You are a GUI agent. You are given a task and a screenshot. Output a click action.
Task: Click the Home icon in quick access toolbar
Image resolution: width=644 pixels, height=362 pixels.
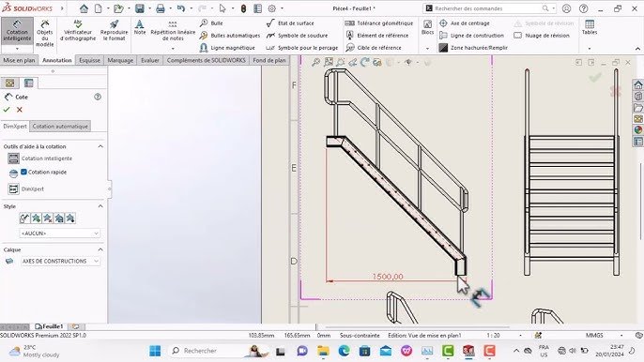click(x=84, y=8)
